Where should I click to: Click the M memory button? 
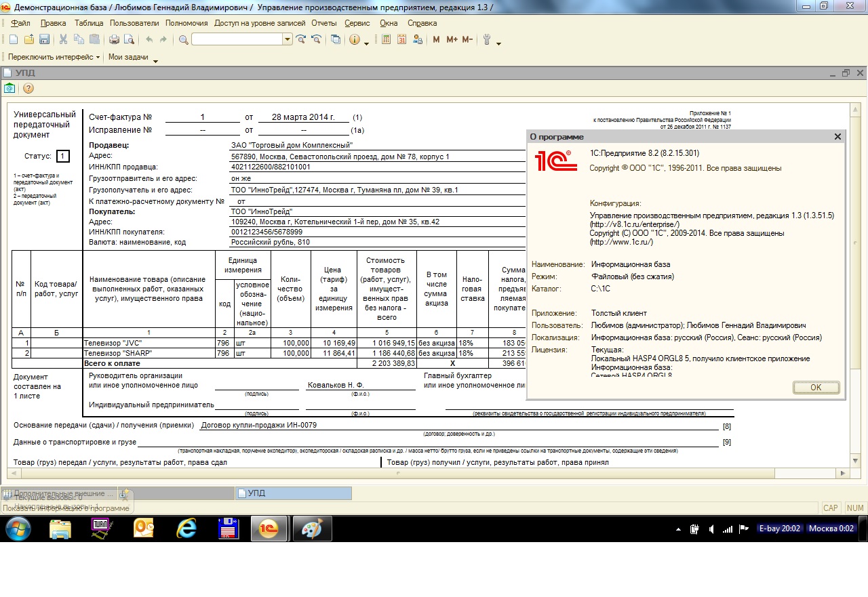[437, 39]
